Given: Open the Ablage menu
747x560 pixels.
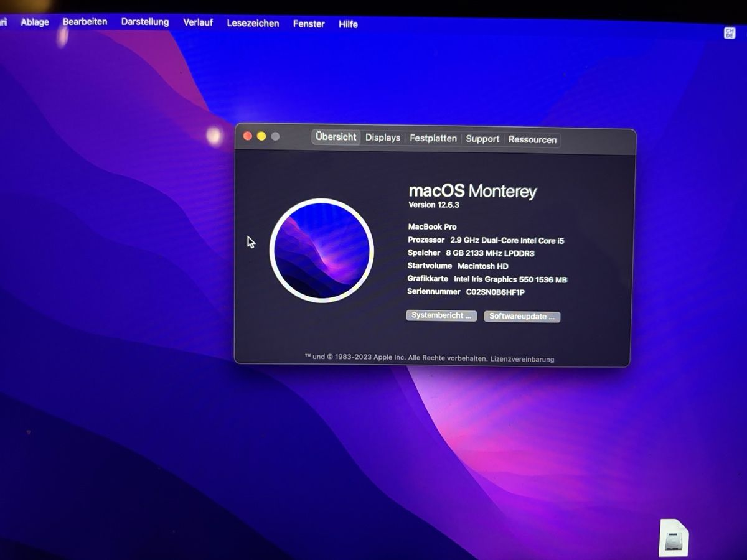Looking at the screenshot, I should pos(35,22).
